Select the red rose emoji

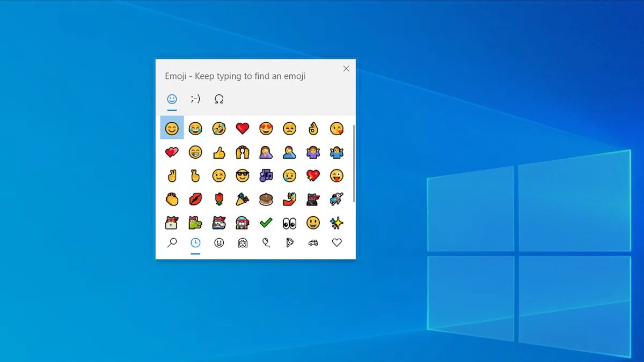pyautogui.click(x=219, y=200)
